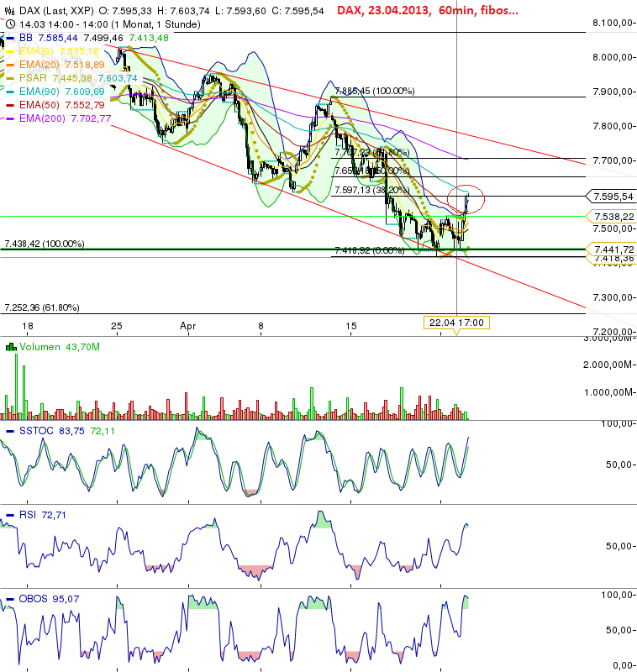Click the EMA(200) purple color marker
This screenshot has height=672, width=637.
(x=10, y=118)
